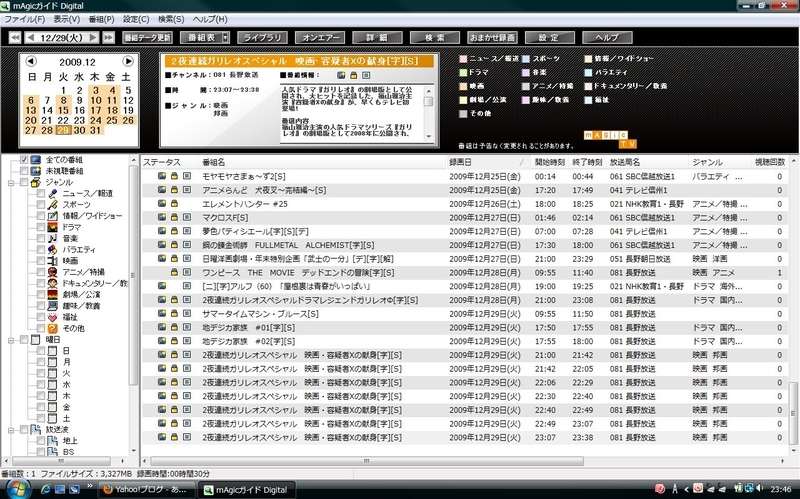Click the lock icon in program info panel
This screenshot has height=499, width=800.
(x=354, y=75)
